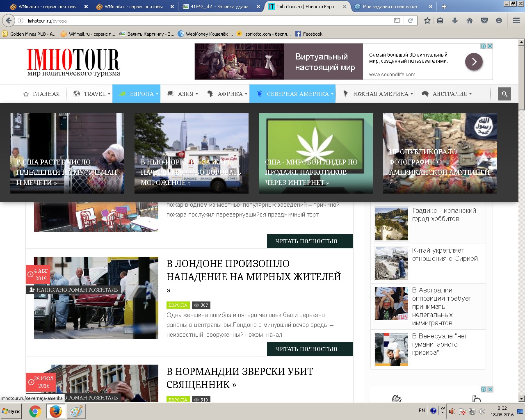The image size is (525, 420).
Task: Click the clock and date in system tray
Action: [502, 411]
